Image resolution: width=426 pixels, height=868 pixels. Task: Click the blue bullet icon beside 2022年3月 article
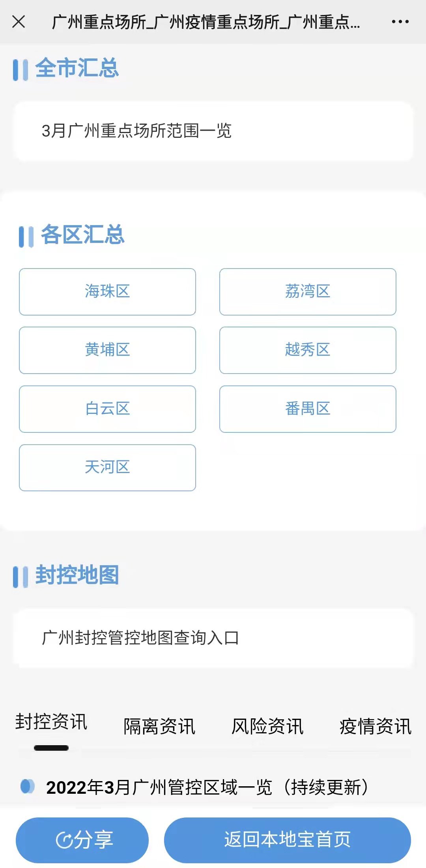coord(27,786)
